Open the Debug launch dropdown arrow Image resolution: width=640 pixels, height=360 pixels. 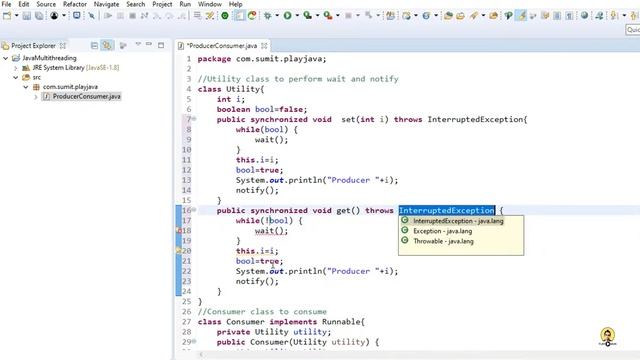click(277, 16)
